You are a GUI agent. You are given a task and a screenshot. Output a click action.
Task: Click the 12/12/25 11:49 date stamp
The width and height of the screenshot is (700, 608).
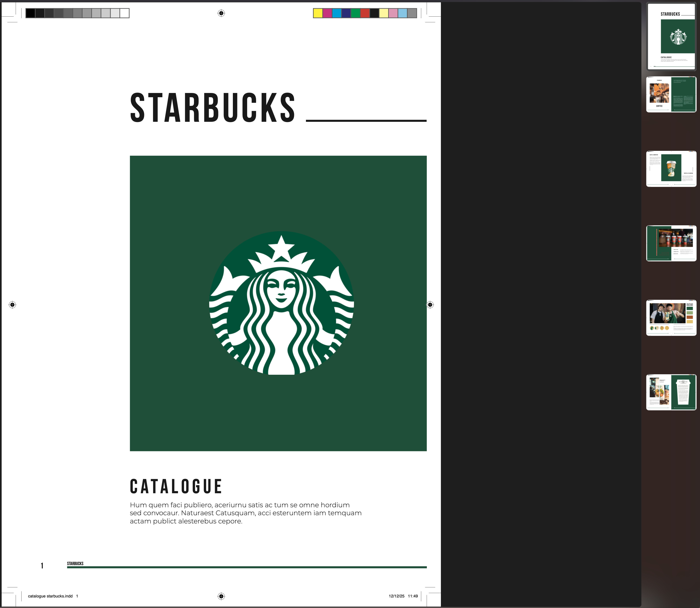(403, 596)
